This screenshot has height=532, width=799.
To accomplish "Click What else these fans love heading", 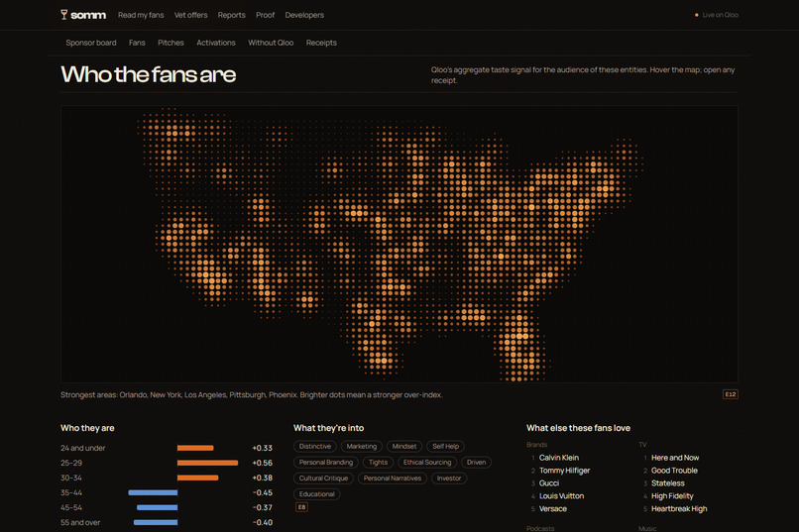I will tap(578, 428).
